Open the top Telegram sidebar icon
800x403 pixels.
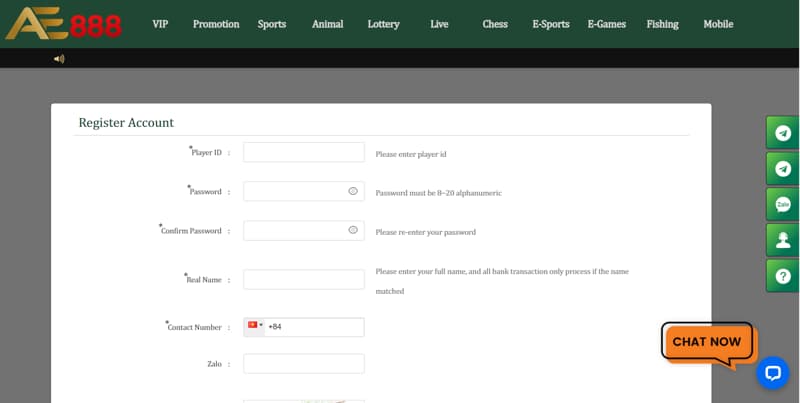pyautogui.click(x=782, y=133)
